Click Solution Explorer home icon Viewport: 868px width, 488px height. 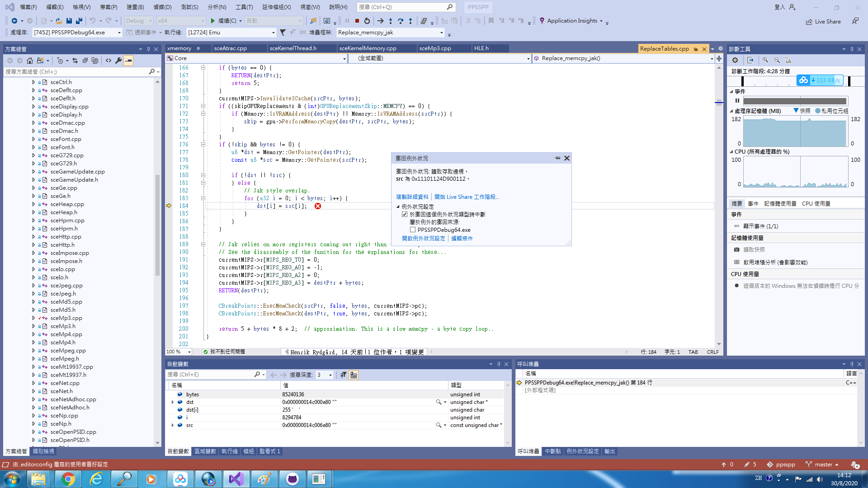[30, 61]
